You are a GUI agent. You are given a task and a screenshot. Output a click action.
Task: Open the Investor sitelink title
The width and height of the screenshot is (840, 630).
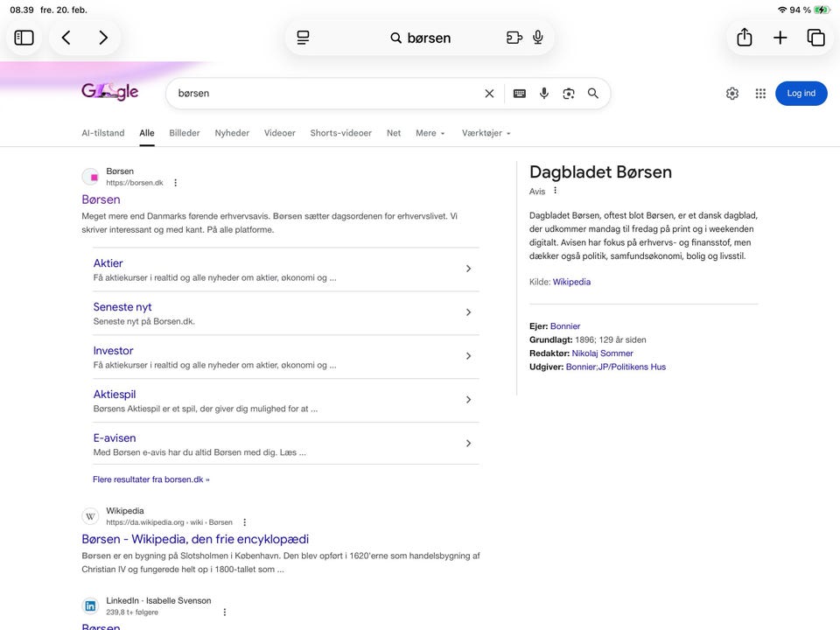113,350
